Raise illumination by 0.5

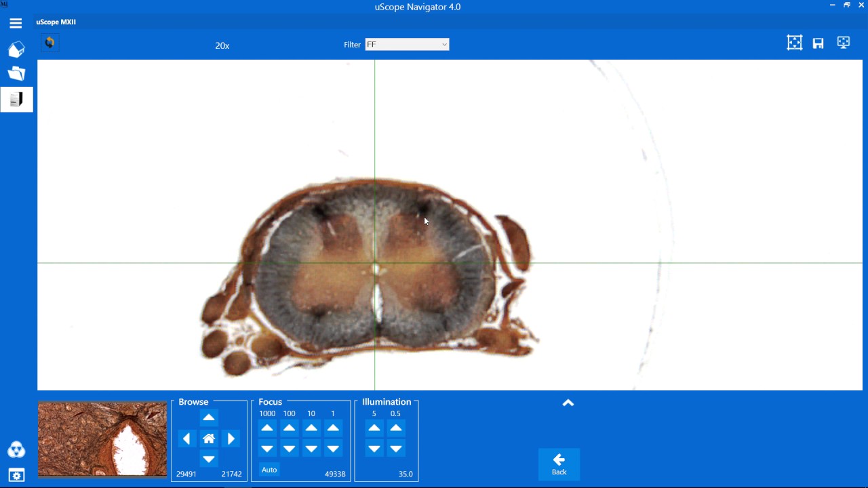pos(396,428)
